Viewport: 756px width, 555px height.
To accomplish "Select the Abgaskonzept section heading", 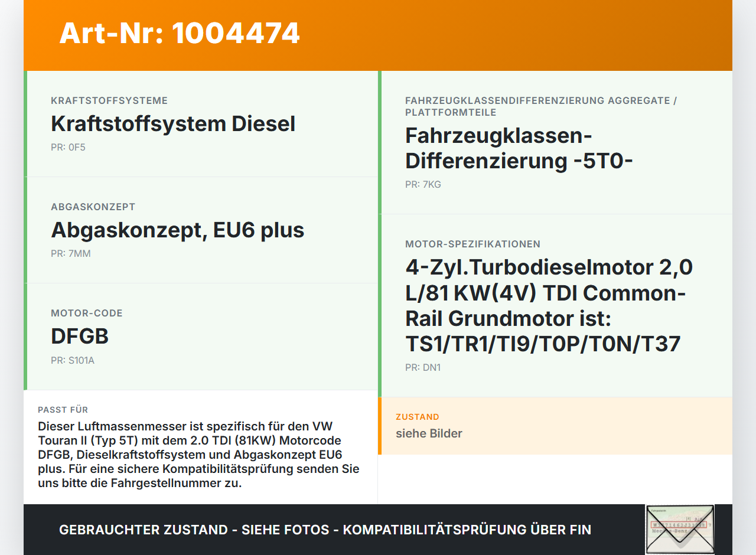I will pos(93,207).
